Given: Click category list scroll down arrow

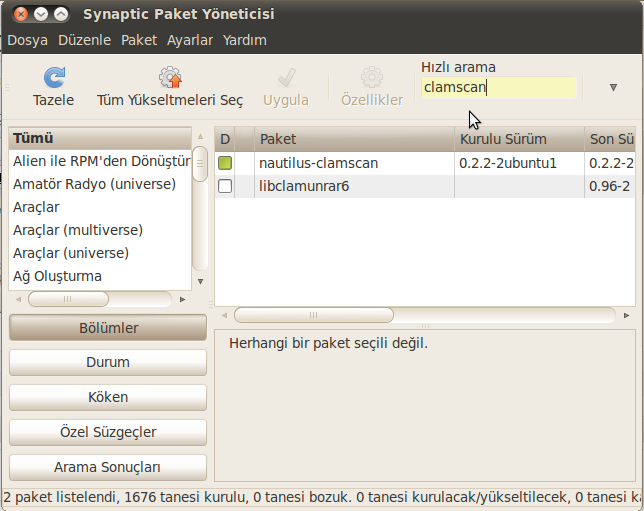Looking at the screenshot, I should pos(200,281).
